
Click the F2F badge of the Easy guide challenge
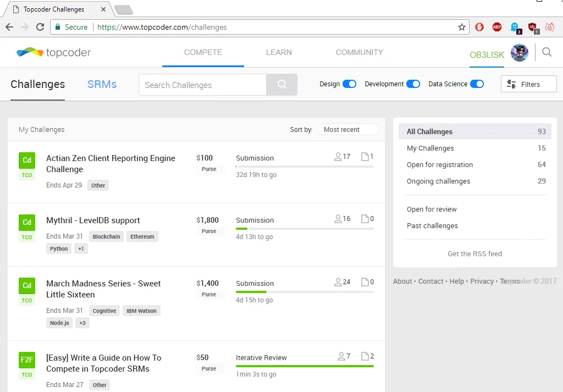(27, 360)
